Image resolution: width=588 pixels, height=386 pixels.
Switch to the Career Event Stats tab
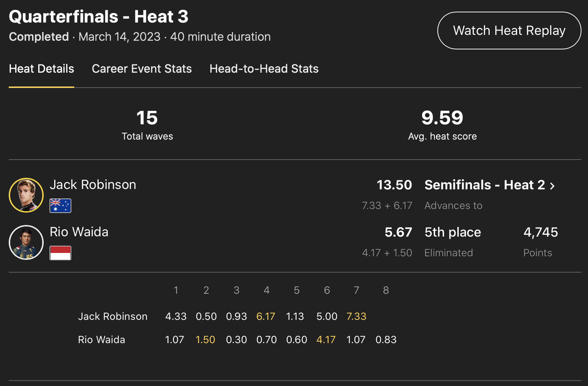[142, 69]
